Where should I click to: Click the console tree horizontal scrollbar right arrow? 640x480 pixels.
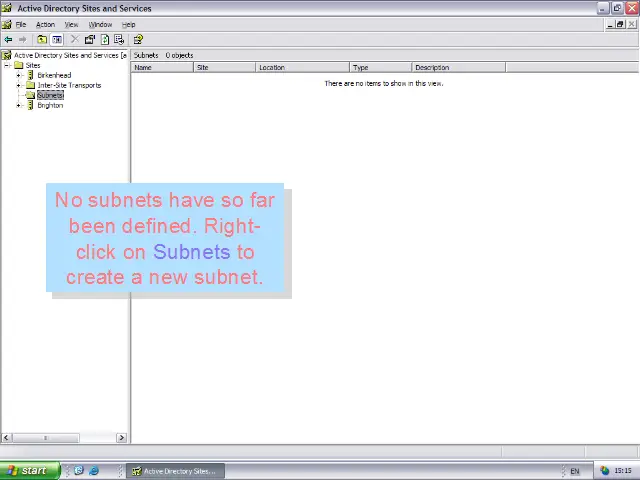click(x=122, y=437)
